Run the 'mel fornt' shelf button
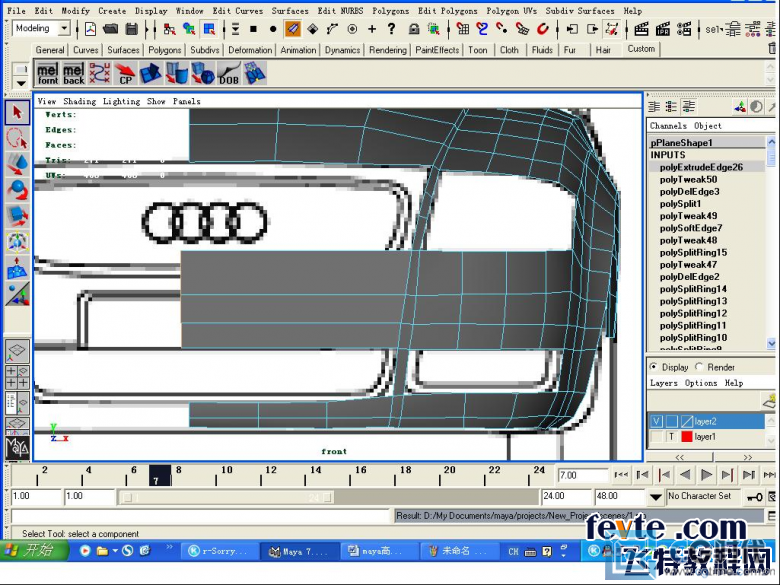 pos(48,74)
